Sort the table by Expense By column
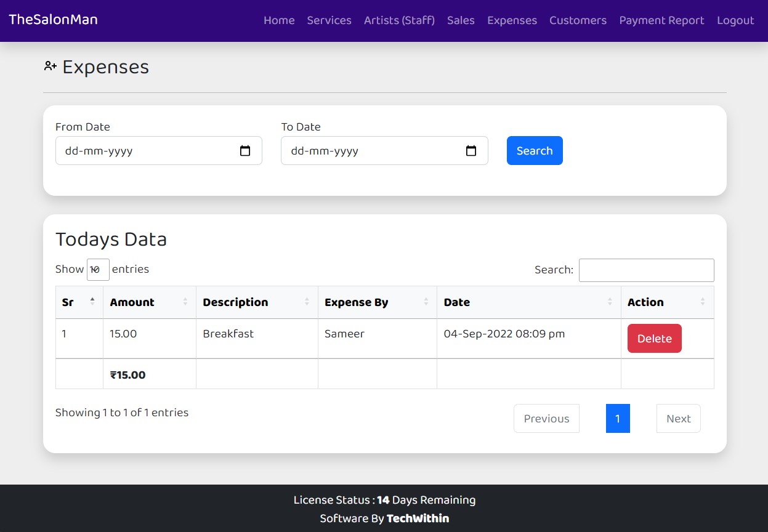 tap(378, 302)
